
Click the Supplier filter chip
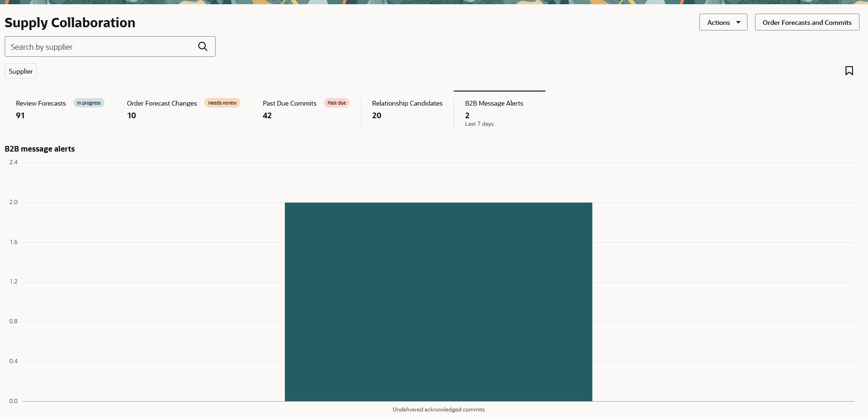pos(21,71)
